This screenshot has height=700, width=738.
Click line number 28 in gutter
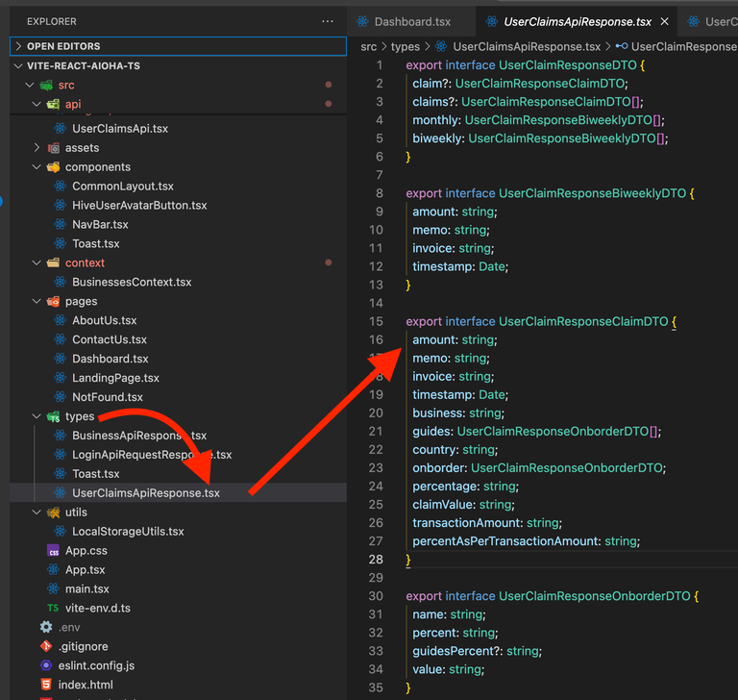coord(376,560)
